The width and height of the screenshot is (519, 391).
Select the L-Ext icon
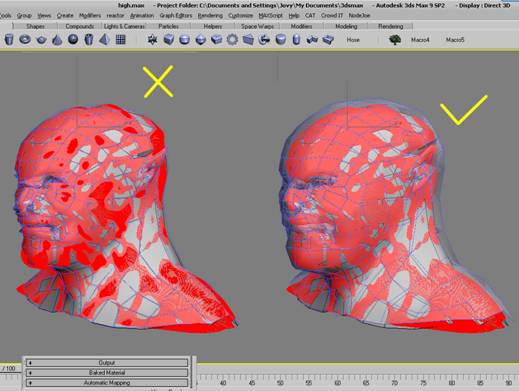[x=312, y=40]
